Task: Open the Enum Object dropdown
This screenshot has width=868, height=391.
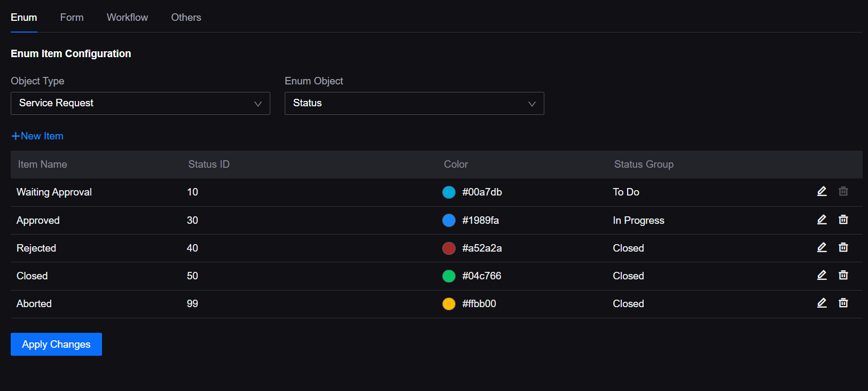Action: (414, 103)
